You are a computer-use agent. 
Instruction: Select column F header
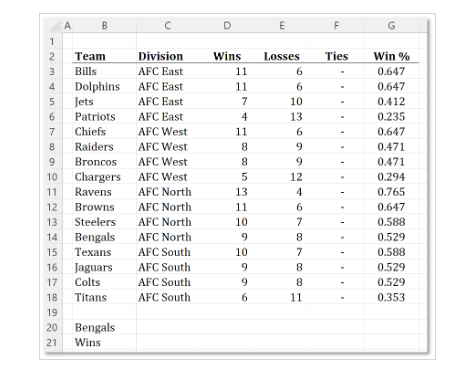coord(337,26)
